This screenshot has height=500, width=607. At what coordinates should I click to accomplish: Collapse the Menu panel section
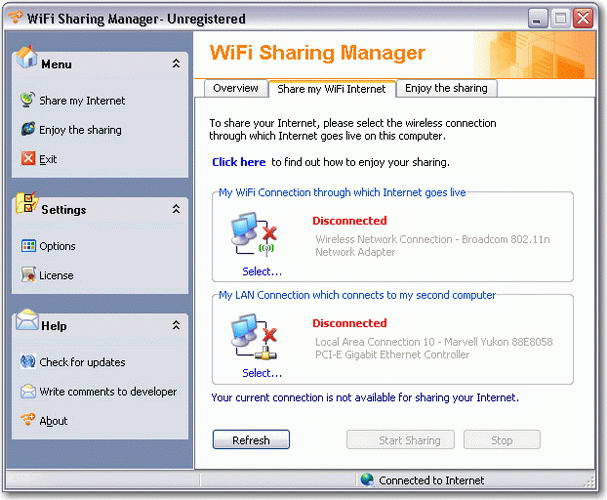click(176, 63)
